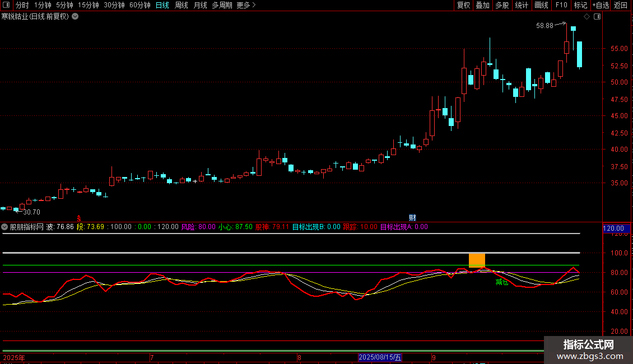Click the 财 financial marker icon

(412, 217)
